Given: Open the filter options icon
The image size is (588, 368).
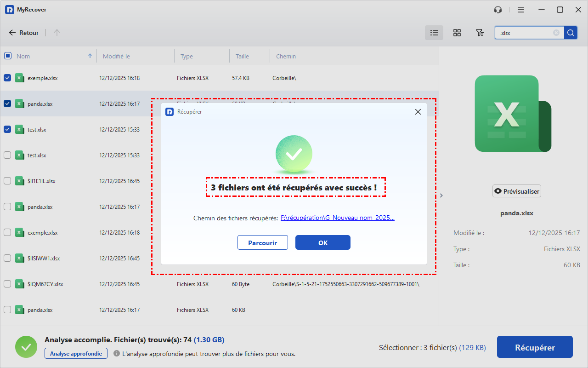Looking at the screenshot, I should [480, 33].
